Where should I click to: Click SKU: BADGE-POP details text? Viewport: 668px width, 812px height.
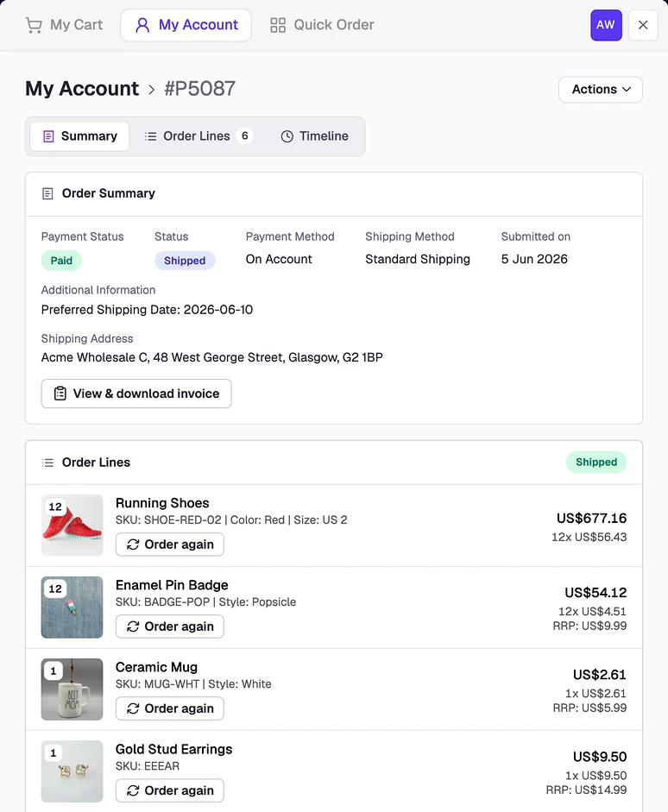205,602
